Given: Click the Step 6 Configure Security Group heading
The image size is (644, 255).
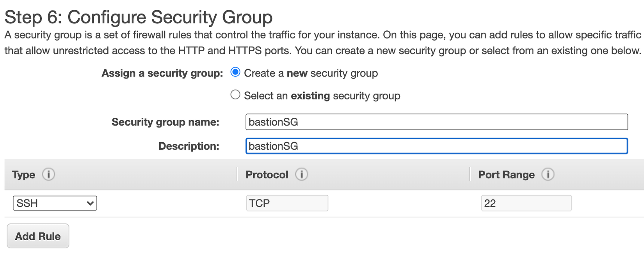Looking at the screenshot, I should (138, 17).
